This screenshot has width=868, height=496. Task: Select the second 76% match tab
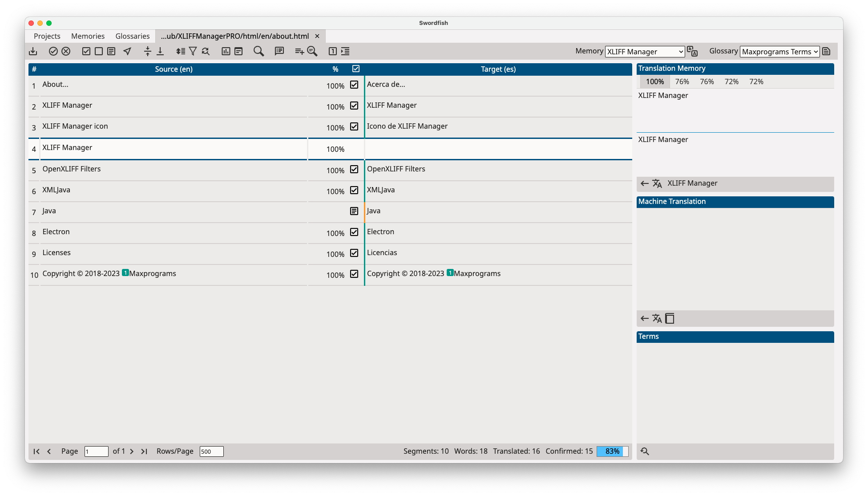[707, 81]
